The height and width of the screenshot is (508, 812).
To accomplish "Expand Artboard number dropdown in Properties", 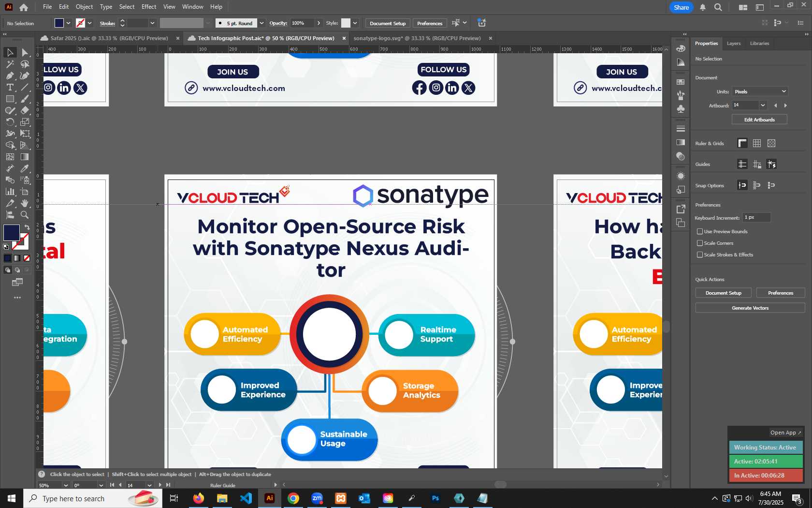I will click(763, 105).
